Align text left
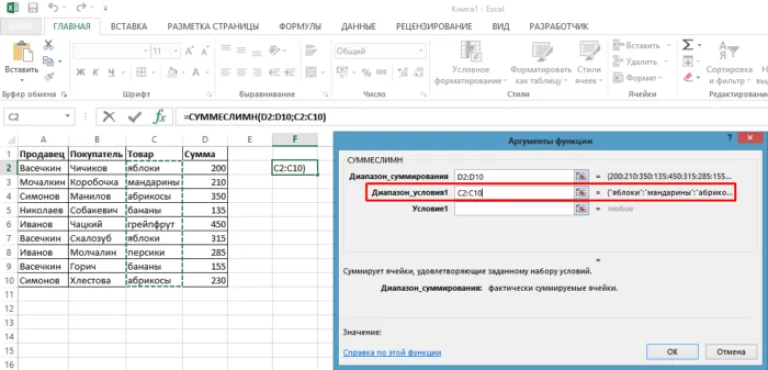Viewport: 768px width, 370px height. 226,72
